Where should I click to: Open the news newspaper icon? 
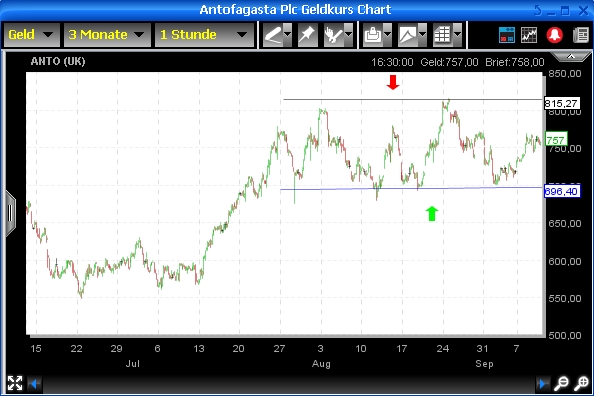(581, 35)
